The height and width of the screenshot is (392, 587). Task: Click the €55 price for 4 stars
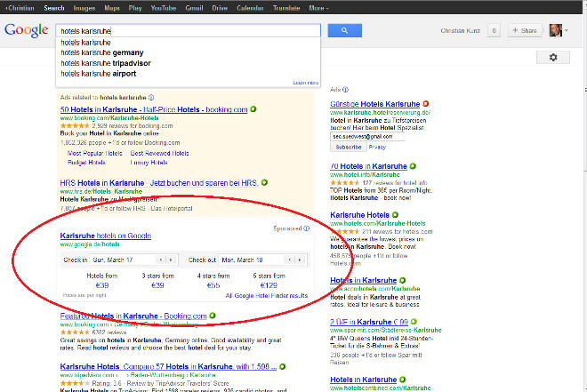point(213,285)
